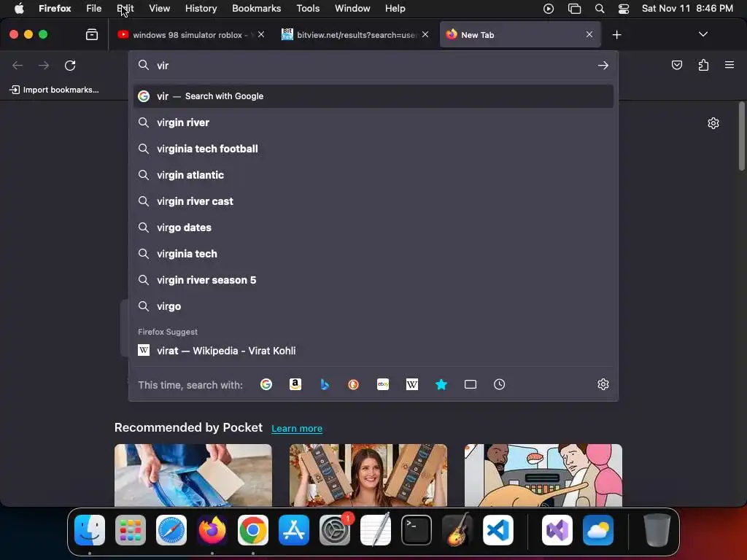Expand the list all tabs chevron
Screen dimensions: 747x560
coord(703,34)
